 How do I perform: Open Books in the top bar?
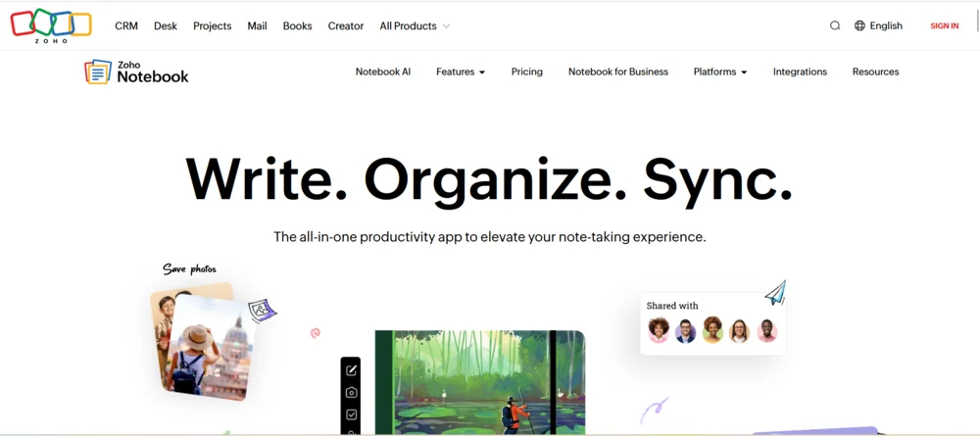coord(298,25)
